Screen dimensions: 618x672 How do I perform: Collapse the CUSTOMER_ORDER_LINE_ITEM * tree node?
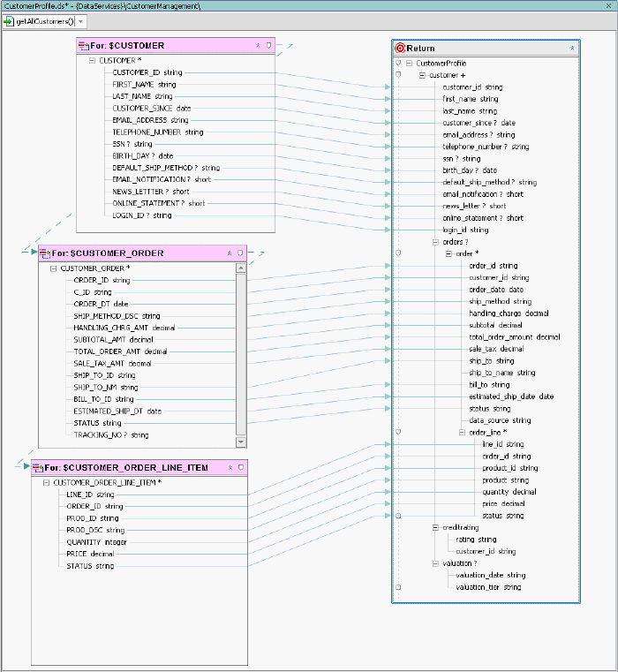click(46, 482)
